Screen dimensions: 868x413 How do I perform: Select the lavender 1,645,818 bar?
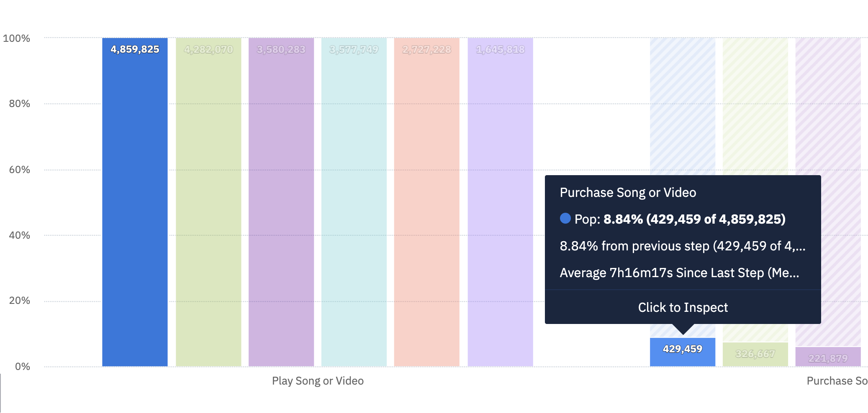(500, 201)
